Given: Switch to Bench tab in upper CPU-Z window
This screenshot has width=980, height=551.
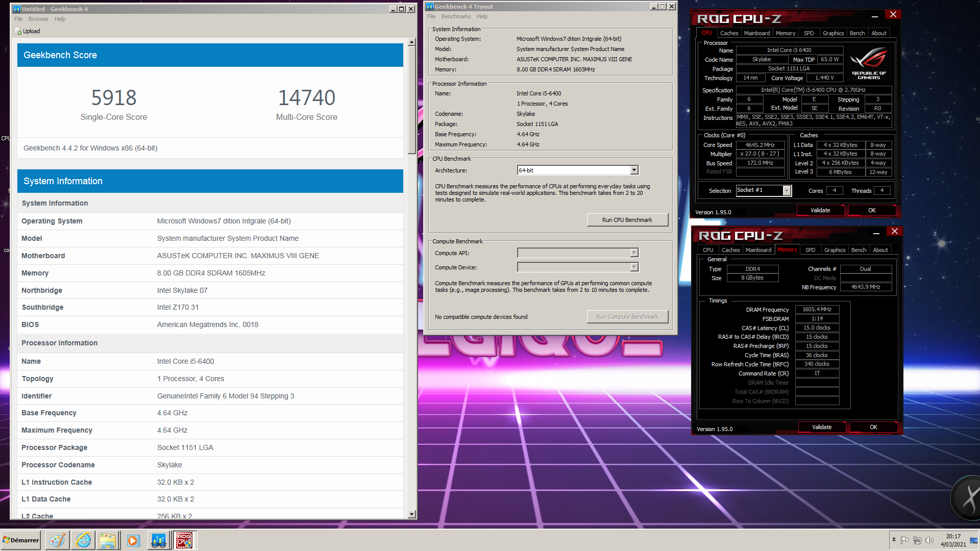Looking at the screenshot, I should pyautogui.click(x=857, y=33).
